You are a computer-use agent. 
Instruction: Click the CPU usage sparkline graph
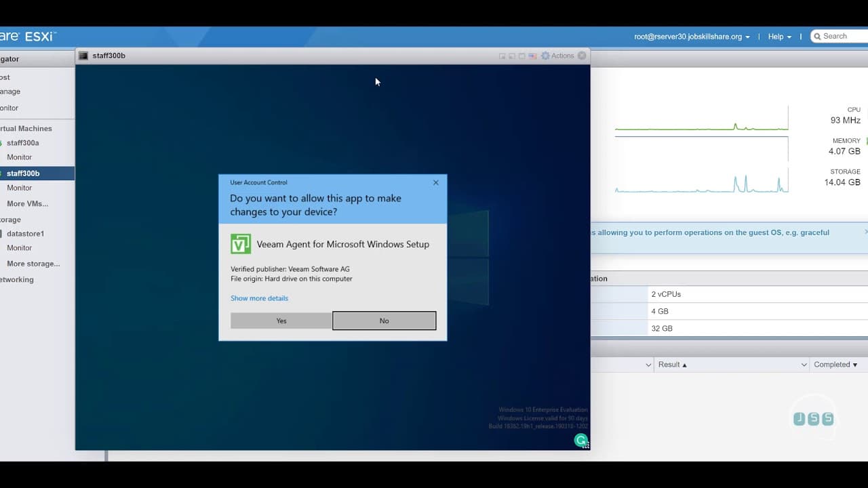702,119
